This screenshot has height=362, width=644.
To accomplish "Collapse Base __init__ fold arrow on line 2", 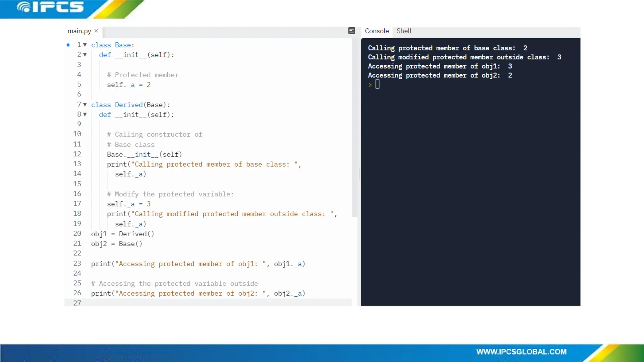I will [85, 55].
